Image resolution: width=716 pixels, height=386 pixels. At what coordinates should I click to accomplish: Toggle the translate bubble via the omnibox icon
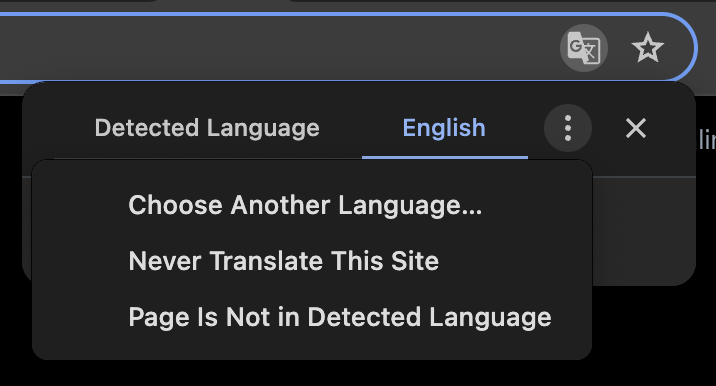point(584,48)
